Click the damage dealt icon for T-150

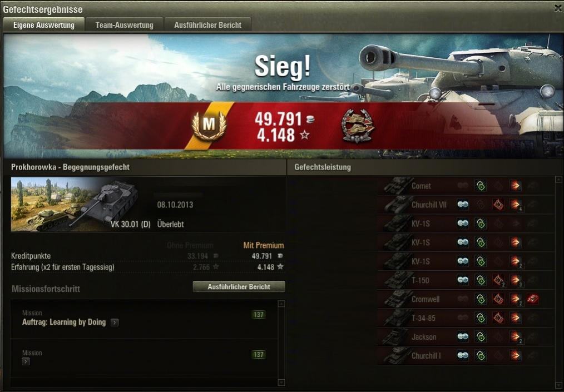(516, 280)
